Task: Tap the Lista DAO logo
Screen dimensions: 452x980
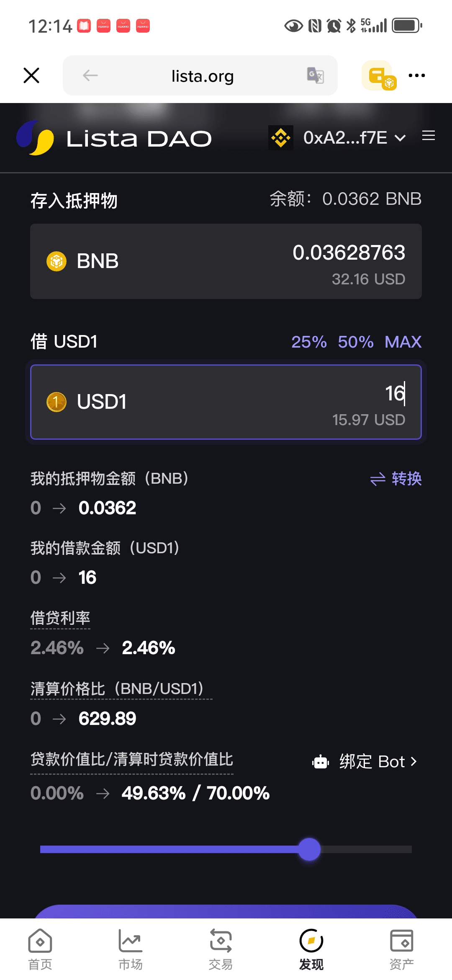Action: click(x=35, y=138)
